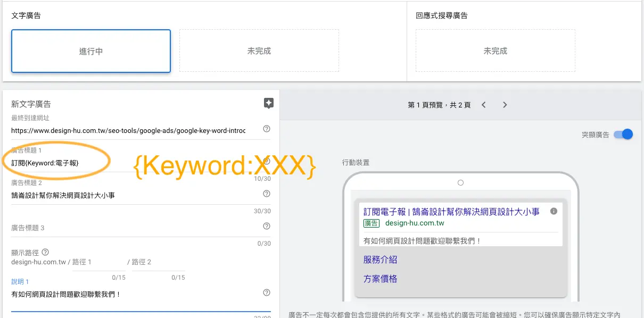The image size is (644, 318).
Task: Open help icon for 廣告標題 2
Action: click(x=267, y=194)
